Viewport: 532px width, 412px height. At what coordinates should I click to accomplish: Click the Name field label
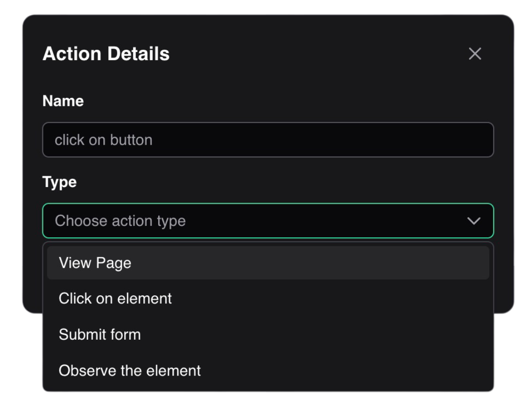click(63, 101)
